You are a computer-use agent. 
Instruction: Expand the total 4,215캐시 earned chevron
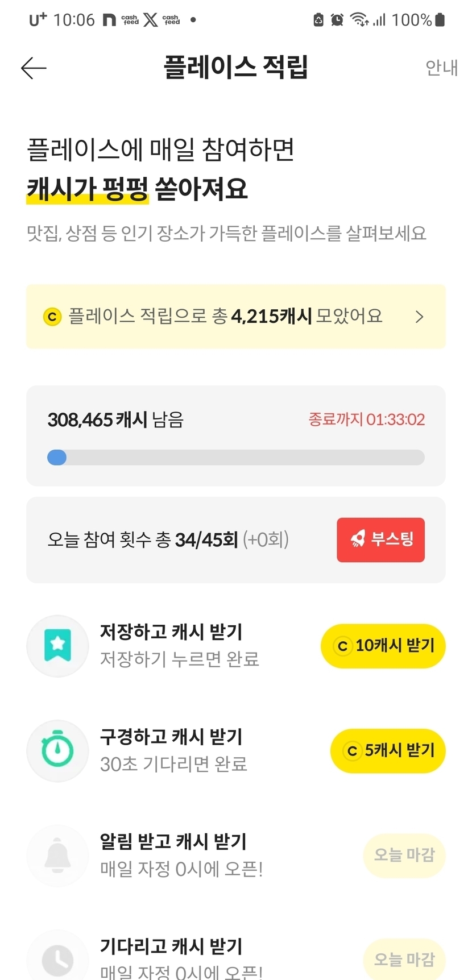(x=420, y=317)
